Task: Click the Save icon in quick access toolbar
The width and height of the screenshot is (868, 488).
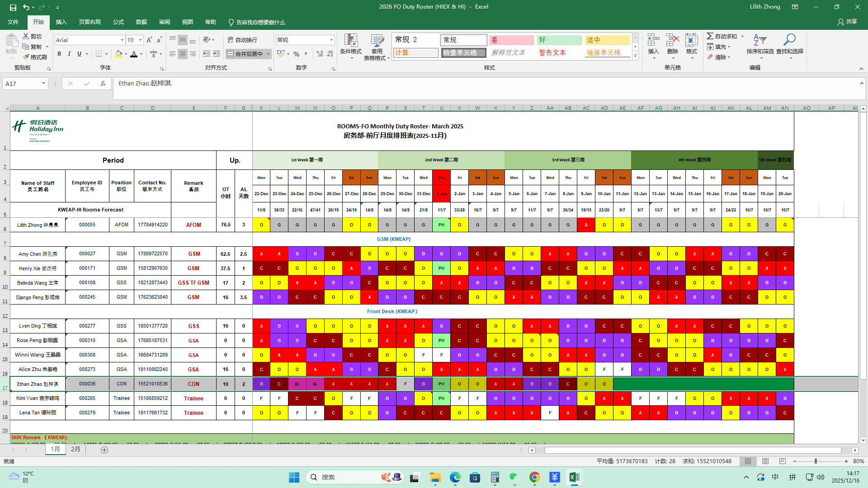Action: point(13,7)
